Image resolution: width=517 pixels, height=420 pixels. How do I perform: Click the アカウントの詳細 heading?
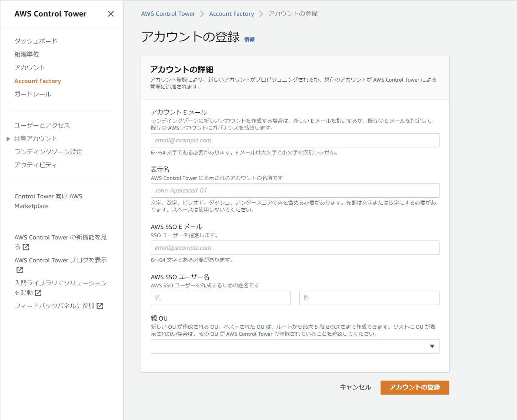[x=181, y=69]
